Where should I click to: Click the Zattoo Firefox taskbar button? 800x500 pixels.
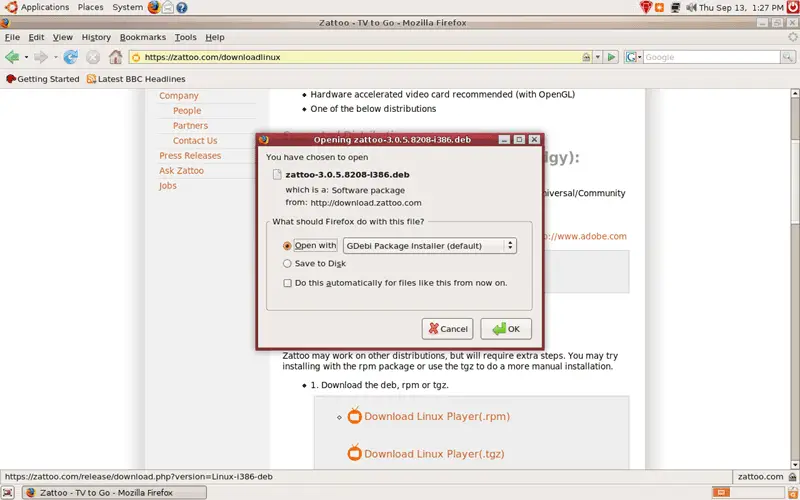tap(114, 493)
